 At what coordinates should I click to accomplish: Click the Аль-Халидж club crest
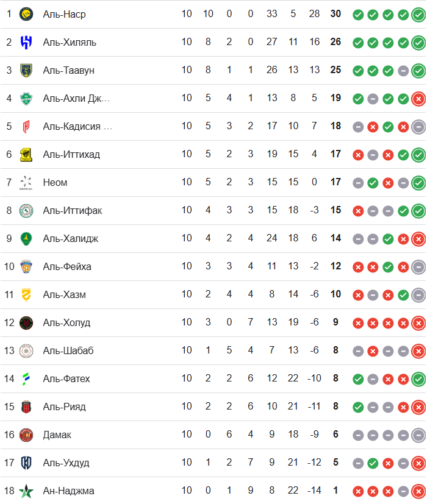[26, 238]
